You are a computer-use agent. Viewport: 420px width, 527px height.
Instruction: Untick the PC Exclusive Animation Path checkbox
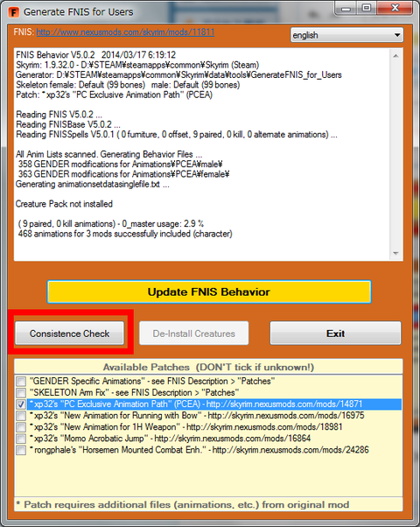coord(21,404)
